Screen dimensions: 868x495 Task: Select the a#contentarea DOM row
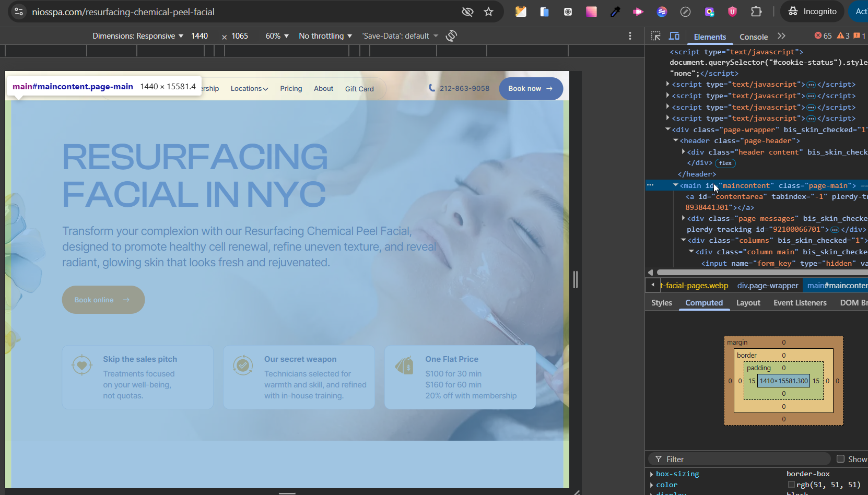756,202
